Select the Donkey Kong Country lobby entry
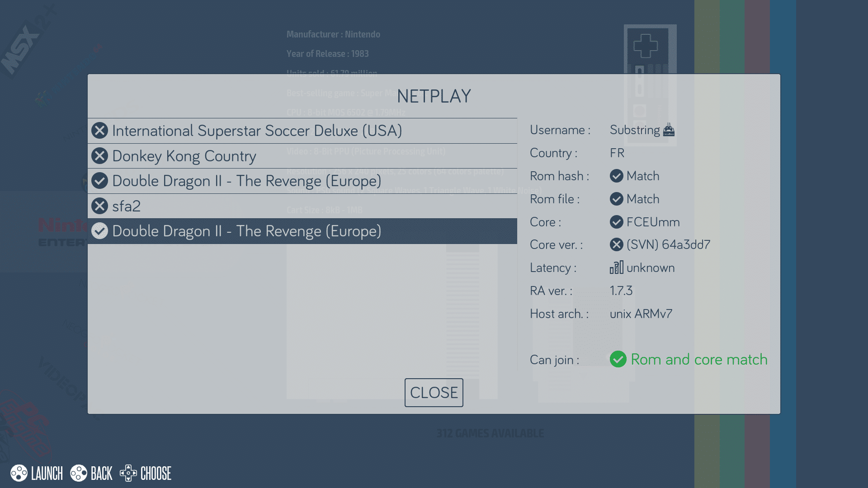Image resolution: width=868 pixels, height=488 pixels. tap(184, 156)
